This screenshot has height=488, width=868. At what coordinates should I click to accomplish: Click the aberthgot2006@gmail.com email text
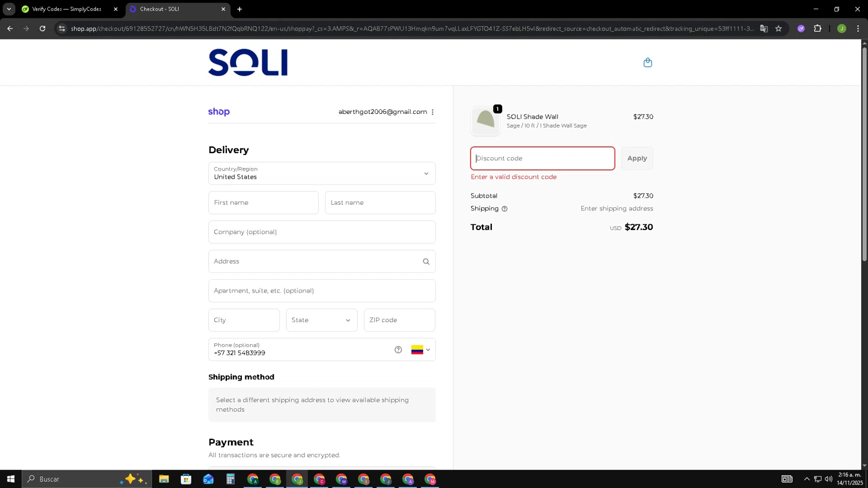point(382,112)
